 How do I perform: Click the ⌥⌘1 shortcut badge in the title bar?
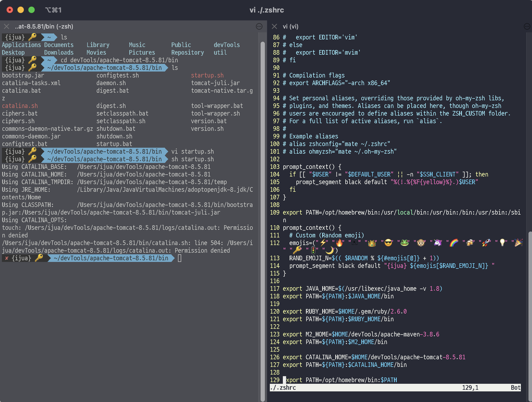[x=54, y=10]
